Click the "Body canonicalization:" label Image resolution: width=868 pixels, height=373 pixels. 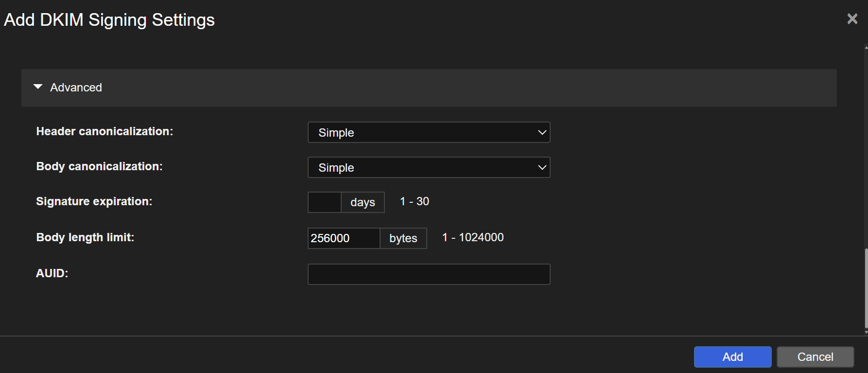99,166
